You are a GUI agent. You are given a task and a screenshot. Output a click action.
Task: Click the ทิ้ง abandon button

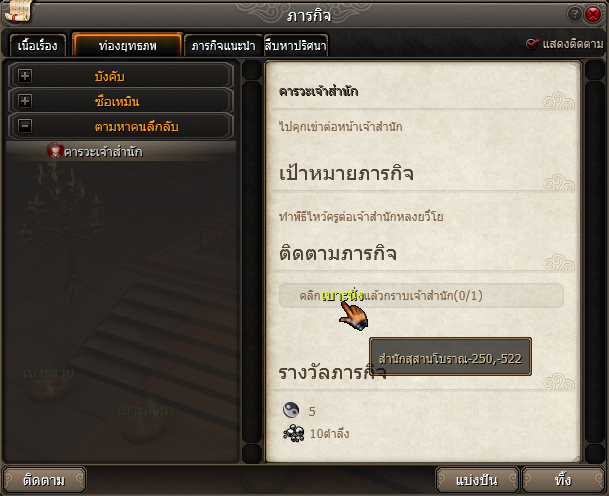tap(563, 480)
